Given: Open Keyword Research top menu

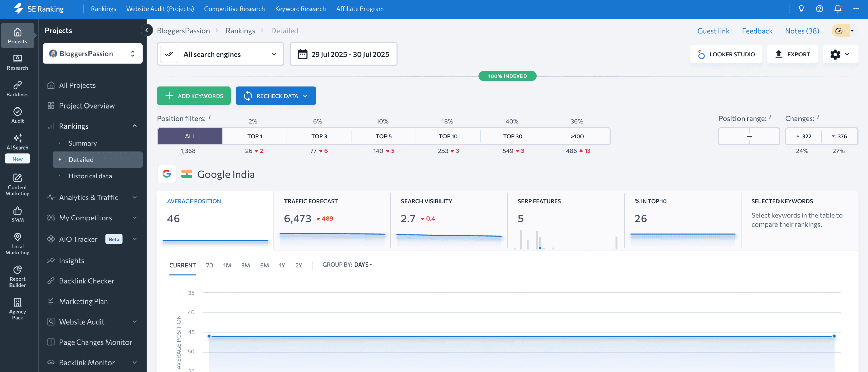Looking at the screenshot, I should click(300, 9).
